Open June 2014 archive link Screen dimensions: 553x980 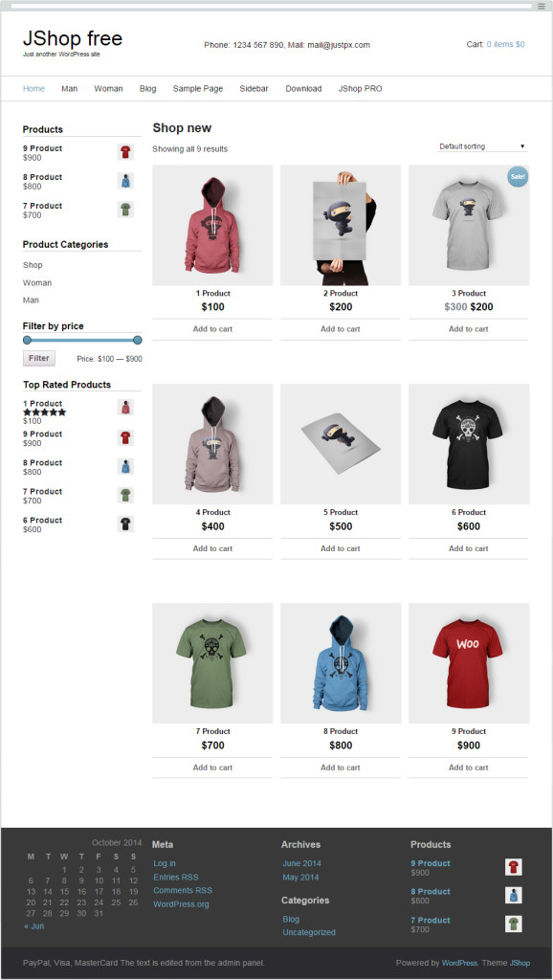(x=301, y=863)
